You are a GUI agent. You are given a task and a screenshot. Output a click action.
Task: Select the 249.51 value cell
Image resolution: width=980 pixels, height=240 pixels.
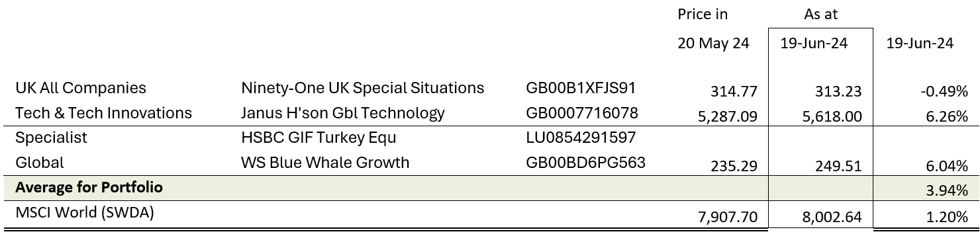(x=840, y=167)
